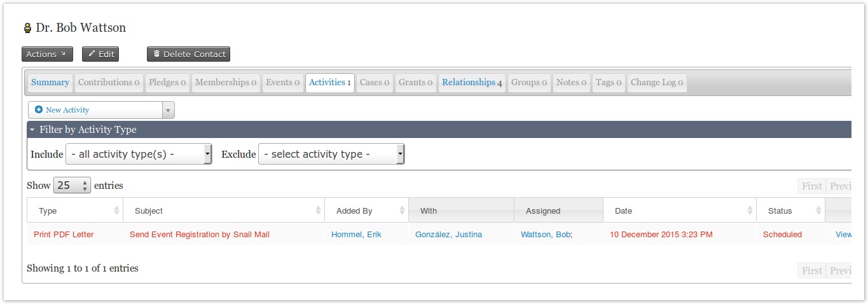This screenshot has width=868, height=304.
Task: Expand the New Activity dropdown arrow
Action: 168,110
